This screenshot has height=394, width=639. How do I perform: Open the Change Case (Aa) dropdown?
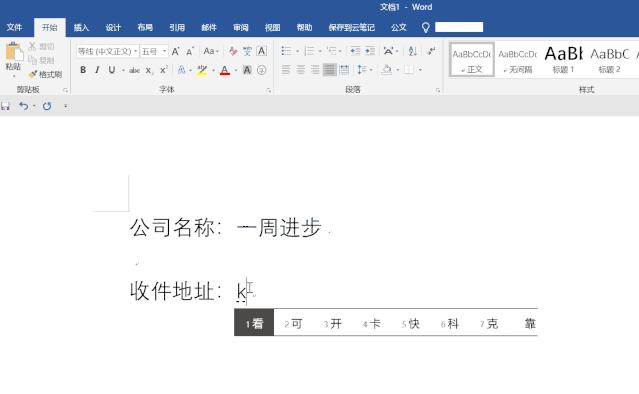pyautogui.click(x=211, y=51)
